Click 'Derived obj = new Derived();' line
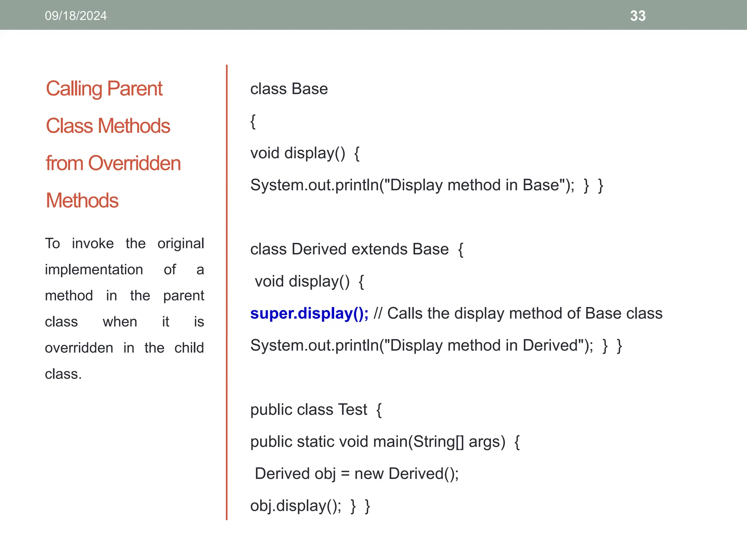 click(357, 474)
